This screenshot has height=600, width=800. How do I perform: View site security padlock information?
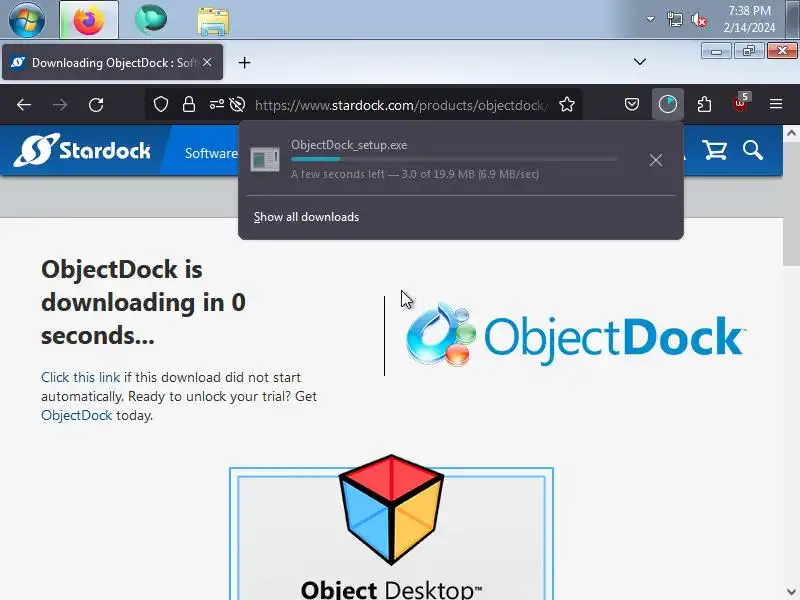pyautogui.click(x=189, y=105)
